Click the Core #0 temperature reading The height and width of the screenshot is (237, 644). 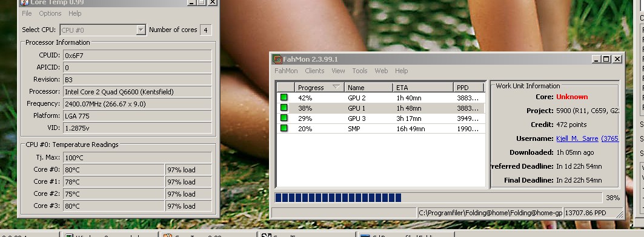pos(114,170)
